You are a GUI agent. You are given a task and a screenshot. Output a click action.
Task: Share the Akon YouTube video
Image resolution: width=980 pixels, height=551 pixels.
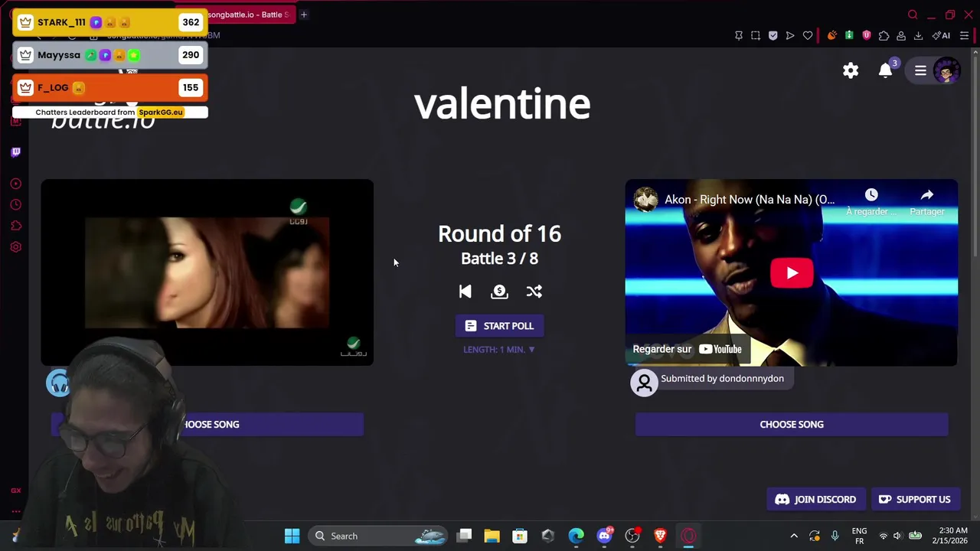coord(926,202)
